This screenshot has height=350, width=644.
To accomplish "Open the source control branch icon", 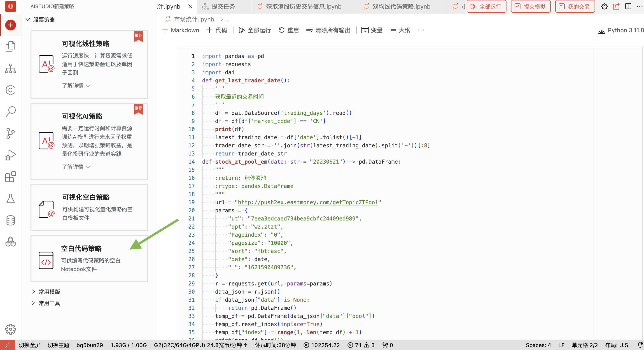I will 10,133.
